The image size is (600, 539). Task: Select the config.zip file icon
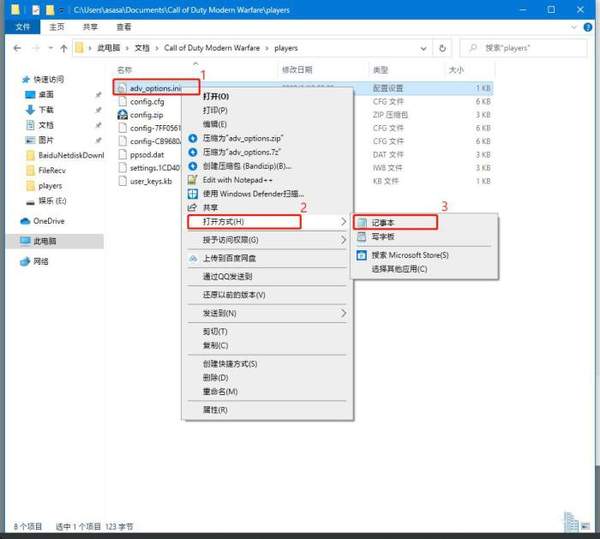point(122,115)
